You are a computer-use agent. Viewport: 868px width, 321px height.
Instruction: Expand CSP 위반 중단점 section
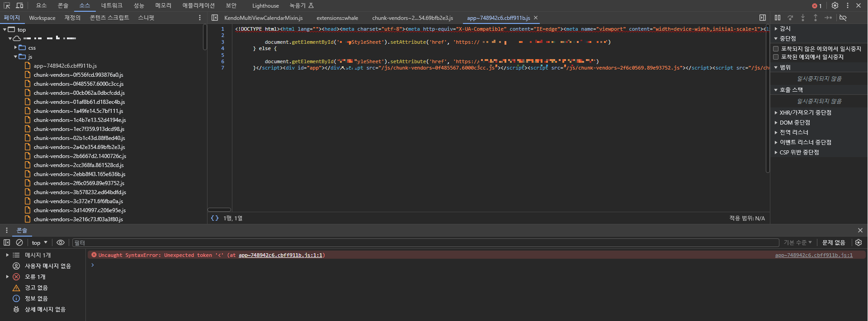click(776, 152)
